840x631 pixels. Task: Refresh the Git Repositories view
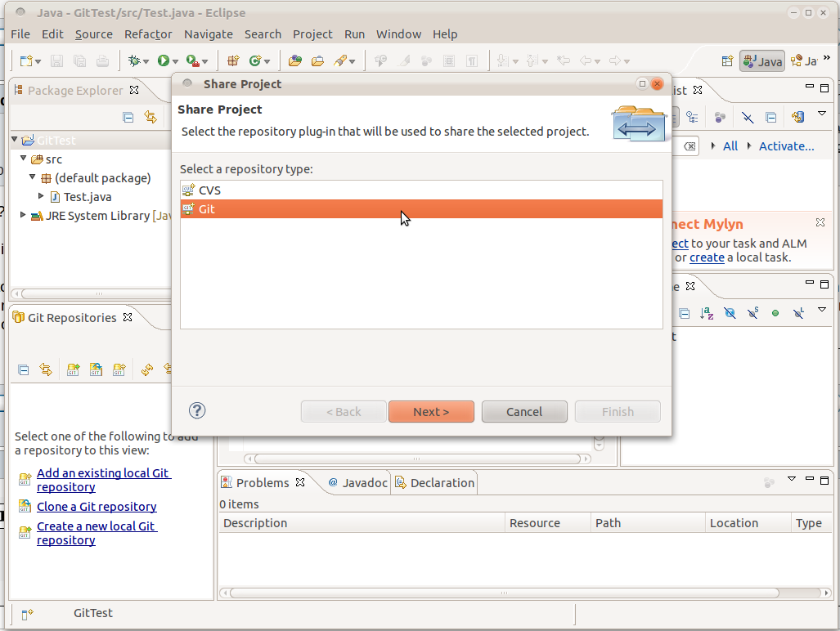(146, 369)
